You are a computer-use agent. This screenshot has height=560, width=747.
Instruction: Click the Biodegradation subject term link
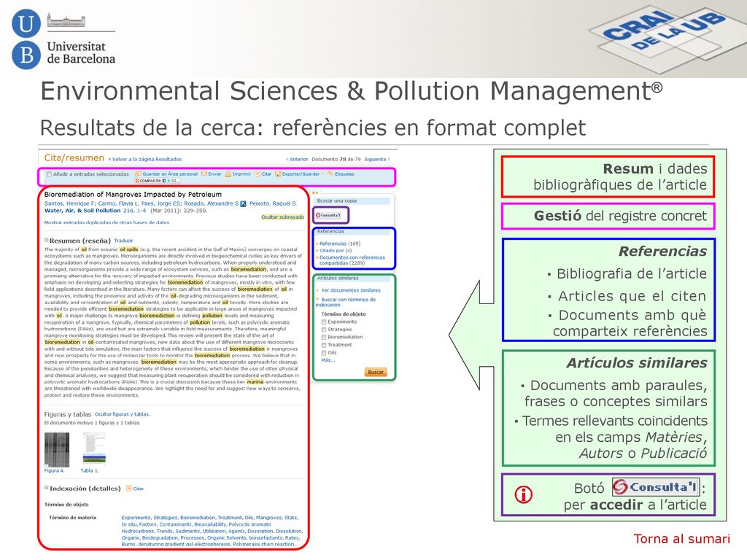pyautogui.click(x=160, y=537)
